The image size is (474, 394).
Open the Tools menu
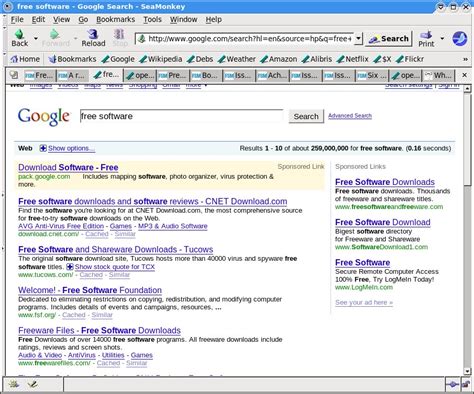click(152, 19)
